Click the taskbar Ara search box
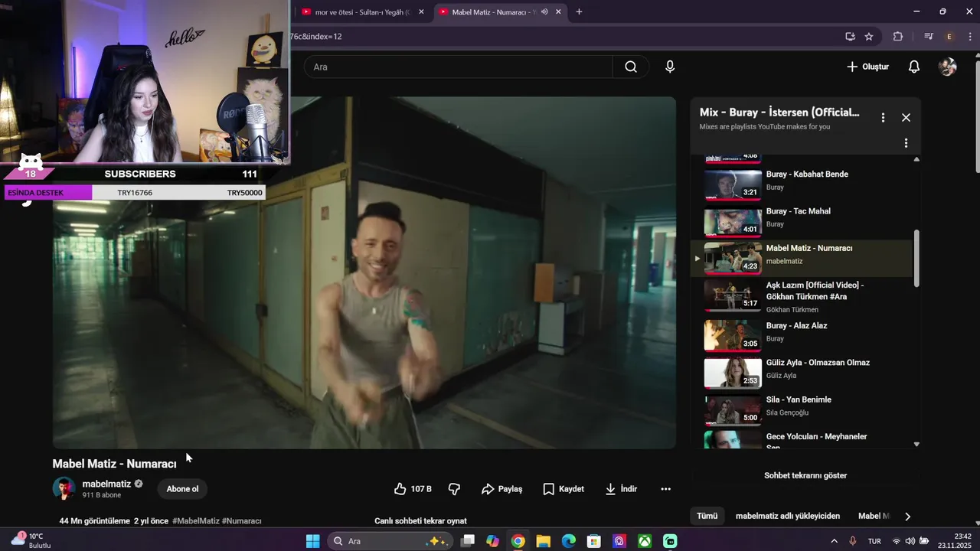This screenshot has height=551, width=980. [390, 541]
